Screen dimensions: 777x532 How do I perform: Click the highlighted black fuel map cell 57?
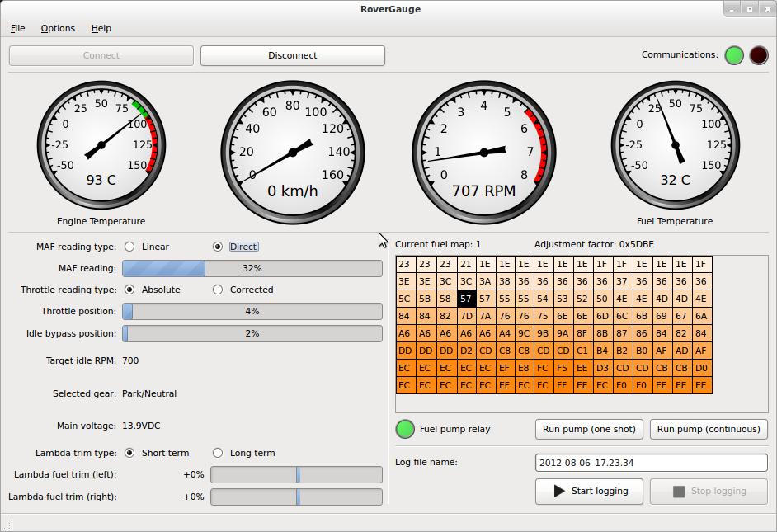click(x=466, y=299)
